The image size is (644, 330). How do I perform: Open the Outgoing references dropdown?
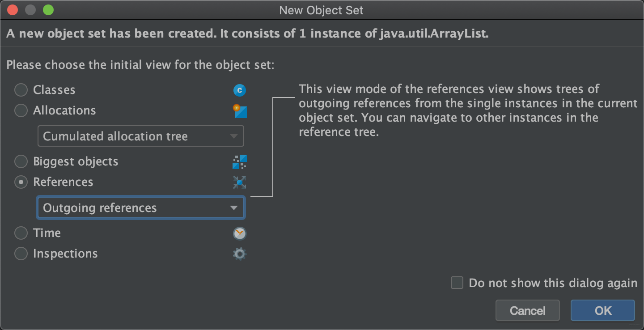pos(140,208)
